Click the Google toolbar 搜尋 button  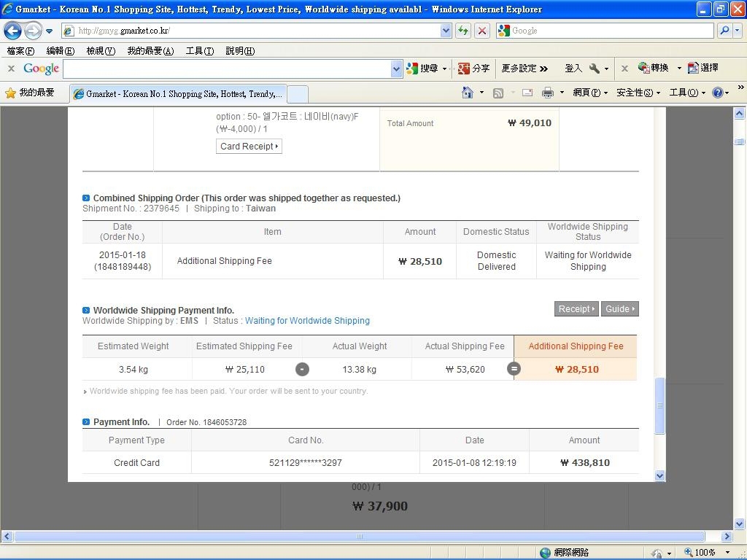click(x=422, y=69)
